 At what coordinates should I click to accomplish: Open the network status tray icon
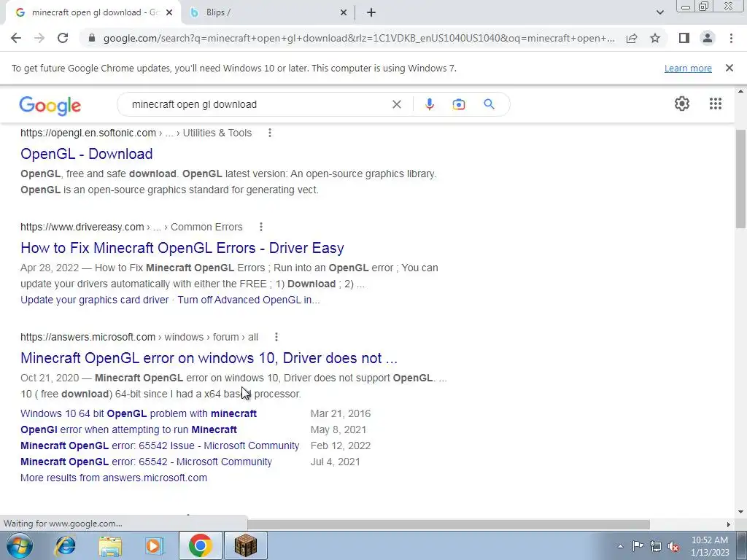tap(656, 546)
